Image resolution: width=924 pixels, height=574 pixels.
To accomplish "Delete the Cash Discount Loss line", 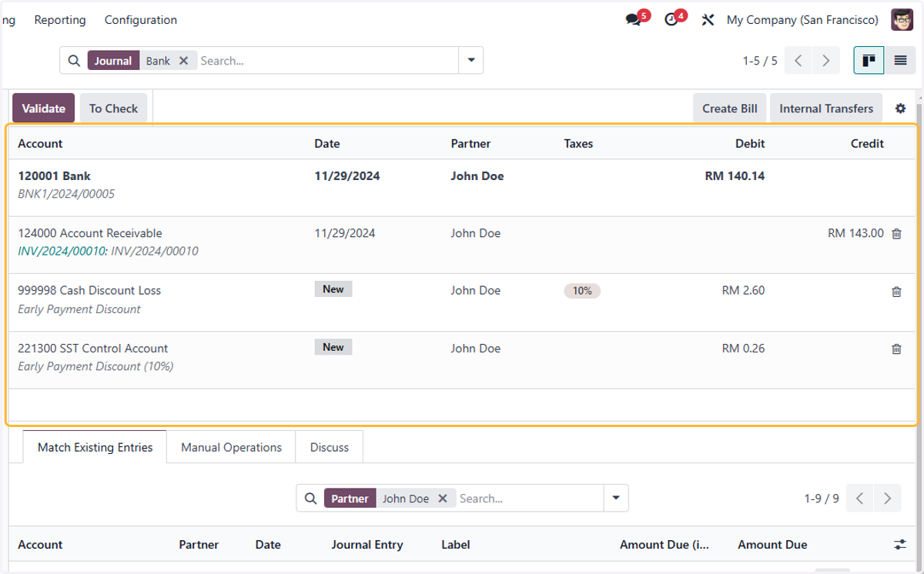I will pyautogui.click(x=896, y=292).
